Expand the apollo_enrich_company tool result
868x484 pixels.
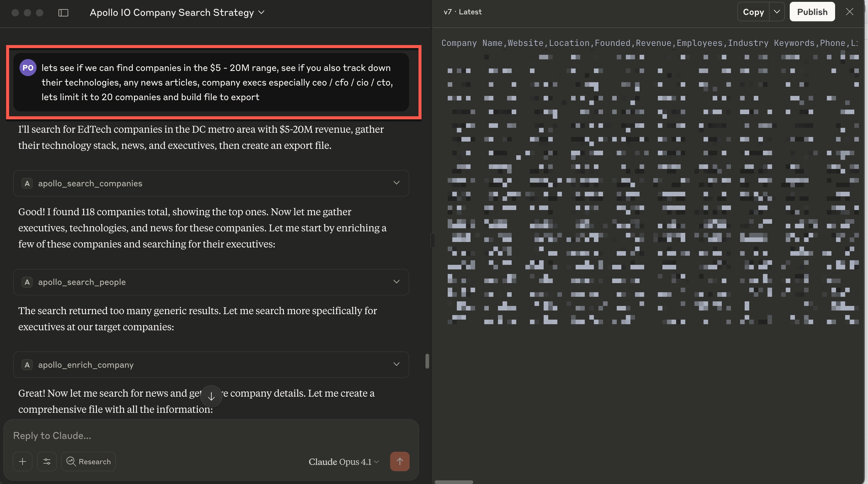click(397, 364)
